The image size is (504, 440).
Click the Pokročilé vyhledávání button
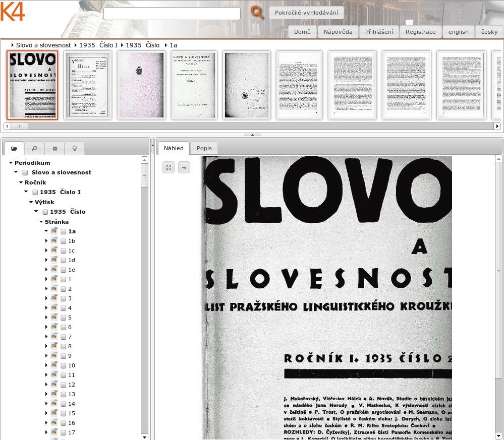306,13
